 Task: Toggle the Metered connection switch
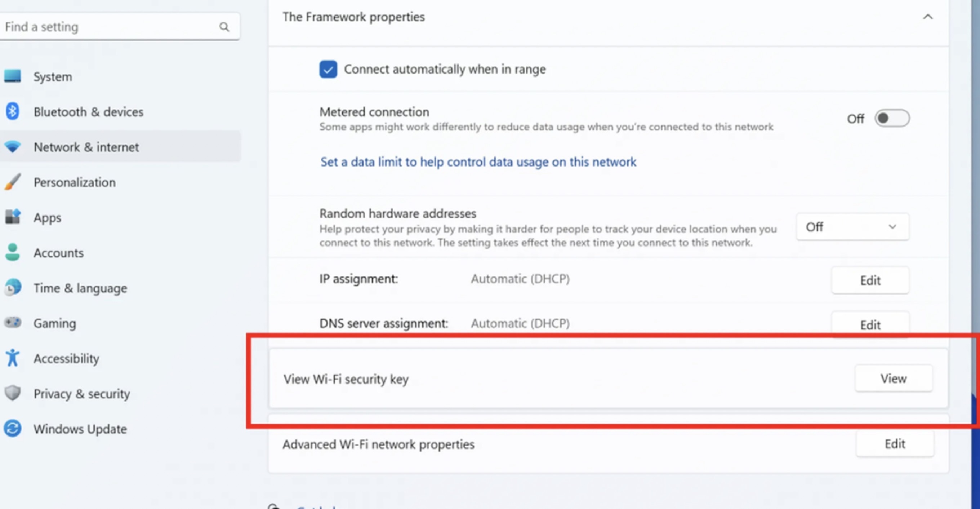pyautogui.click(x=891, y=118)
